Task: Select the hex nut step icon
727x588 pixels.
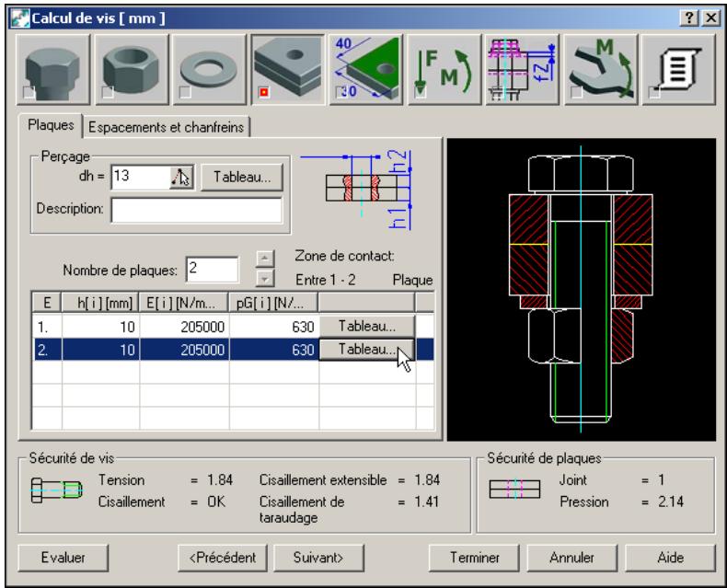Action: [x=132, y=70]
